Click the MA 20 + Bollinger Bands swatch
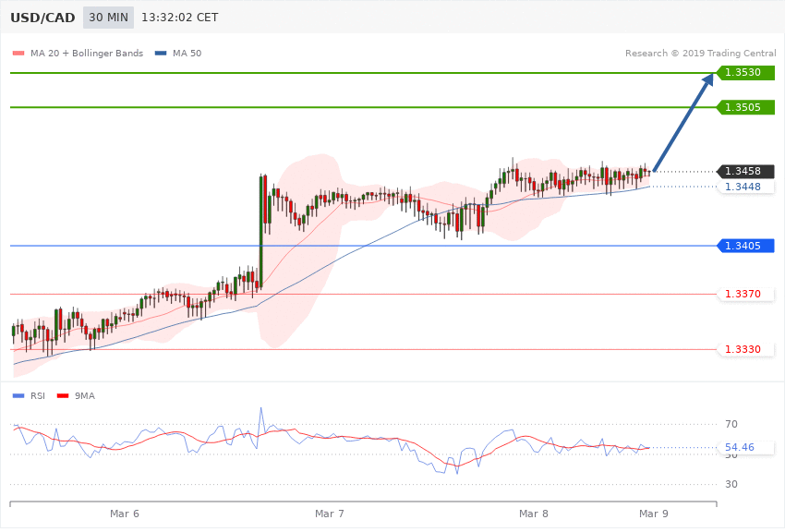This screenshot has width=785, height=532. pos(18,53)
